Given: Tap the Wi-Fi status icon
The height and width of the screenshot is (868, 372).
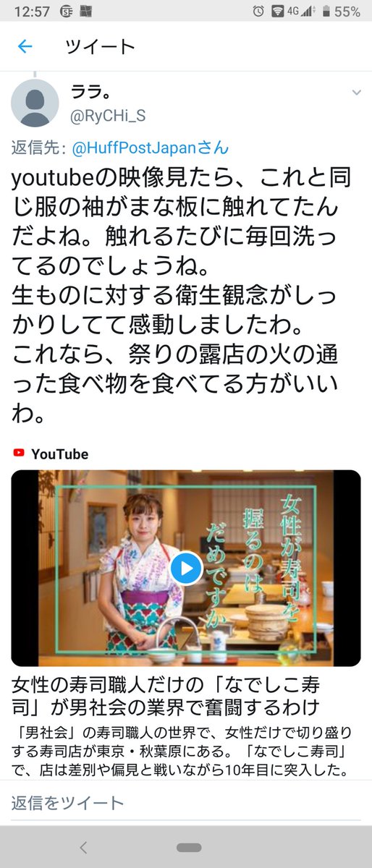Looking at the screenshot, I should (279, 12).
